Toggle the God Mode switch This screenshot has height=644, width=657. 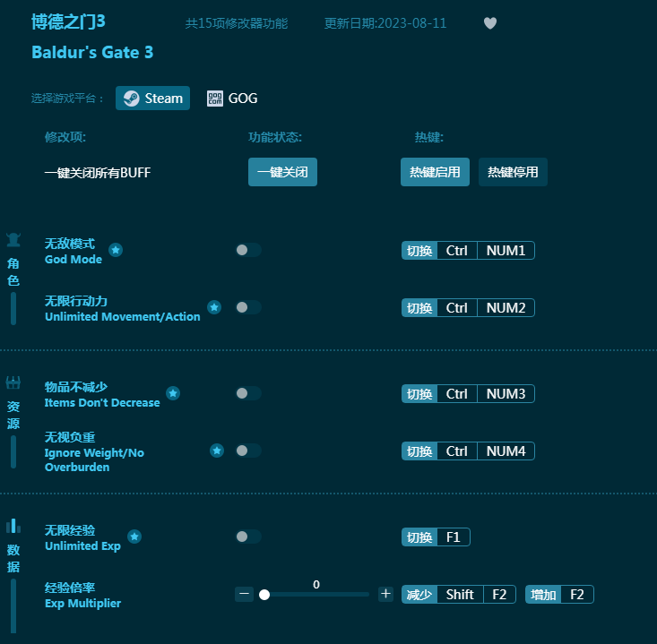point(248,250)
